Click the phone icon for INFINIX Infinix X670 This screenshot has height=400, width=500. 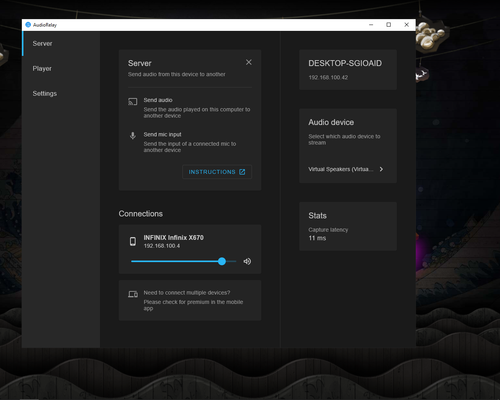pyautogui.click(x=133, y=241)
